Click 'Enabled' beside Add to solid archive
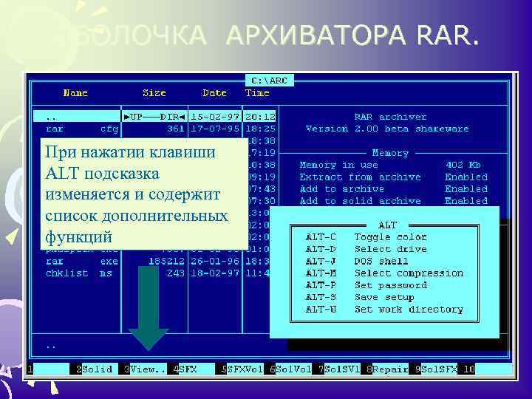 click(466, 201)
